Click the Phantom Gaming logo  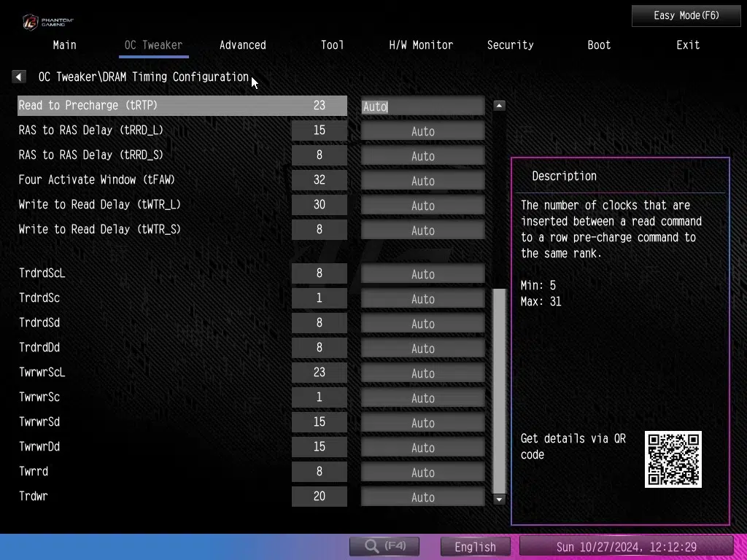(x=48, y=22)
